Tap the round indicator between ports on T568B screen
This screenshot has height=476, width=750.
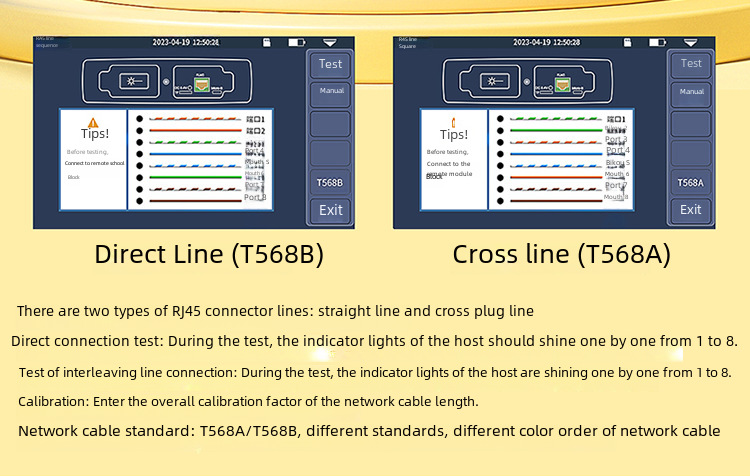pos(166,82)
